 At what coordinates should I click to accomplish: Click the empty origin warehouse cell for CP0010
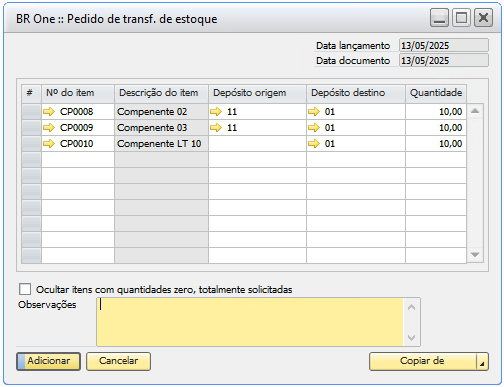coord(257,144)
